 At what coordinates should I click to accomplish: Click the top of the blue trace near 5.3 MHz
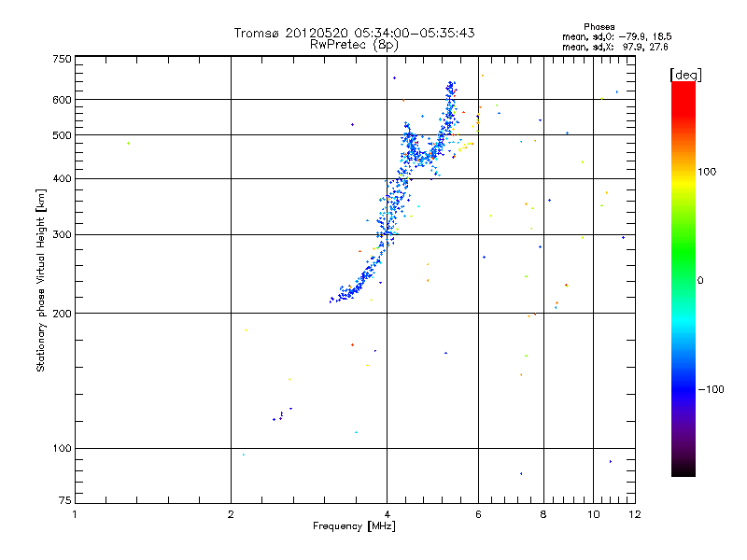[451, 85]
